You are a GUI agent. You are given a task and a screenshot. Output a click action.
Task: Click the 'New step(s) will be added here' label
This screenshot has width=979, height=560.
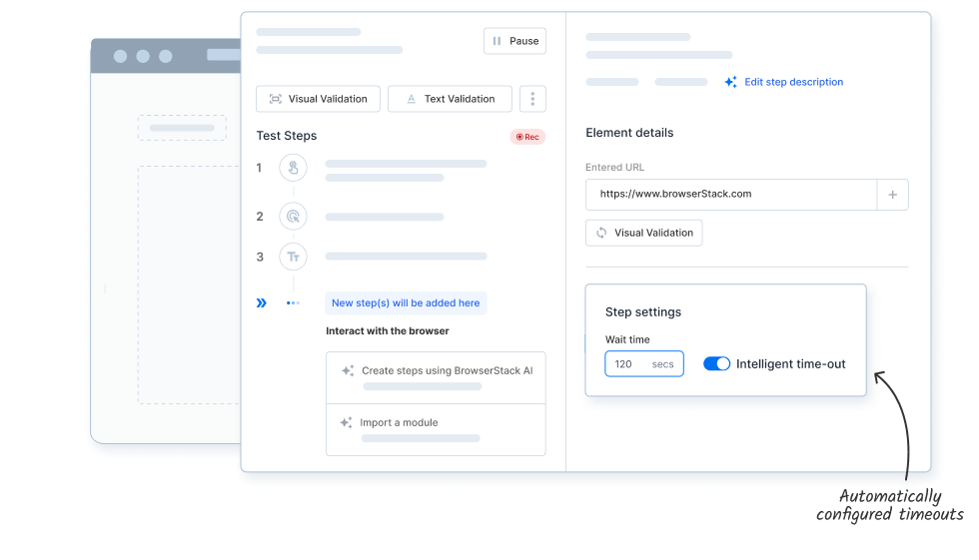click(406, 302)
